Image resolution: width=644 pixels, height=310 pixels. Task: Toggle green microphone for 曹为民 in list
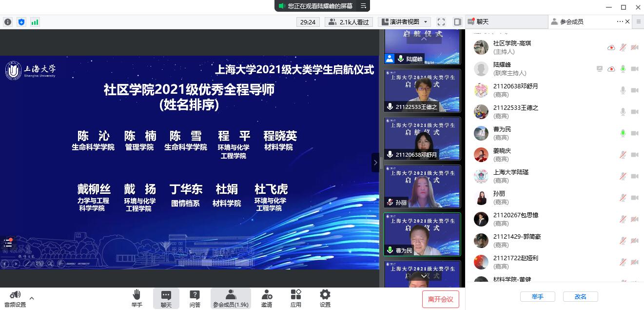[623, 133]
